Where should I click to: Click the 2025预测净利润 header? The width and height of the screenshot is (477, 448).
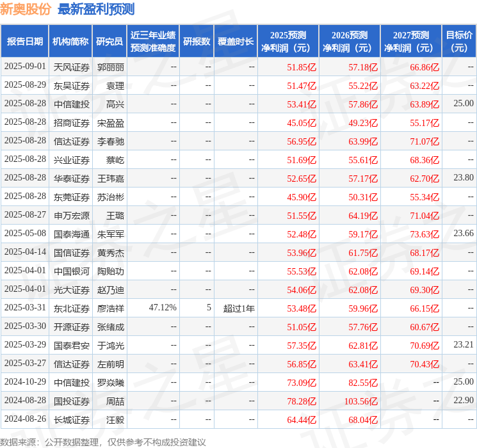pyautogui.click(x=288, y=42)
